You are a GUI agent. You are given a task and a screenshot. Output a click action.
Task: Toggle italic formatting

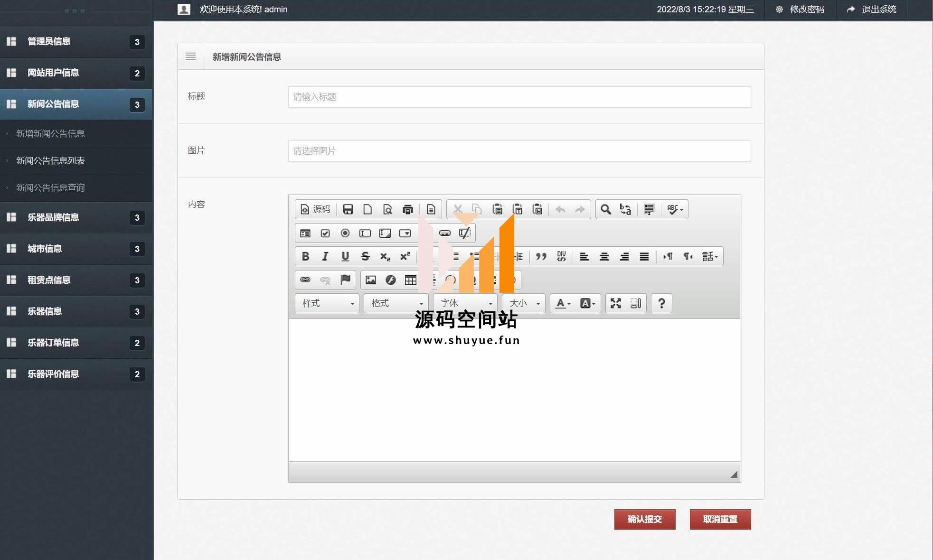(325, 256)
